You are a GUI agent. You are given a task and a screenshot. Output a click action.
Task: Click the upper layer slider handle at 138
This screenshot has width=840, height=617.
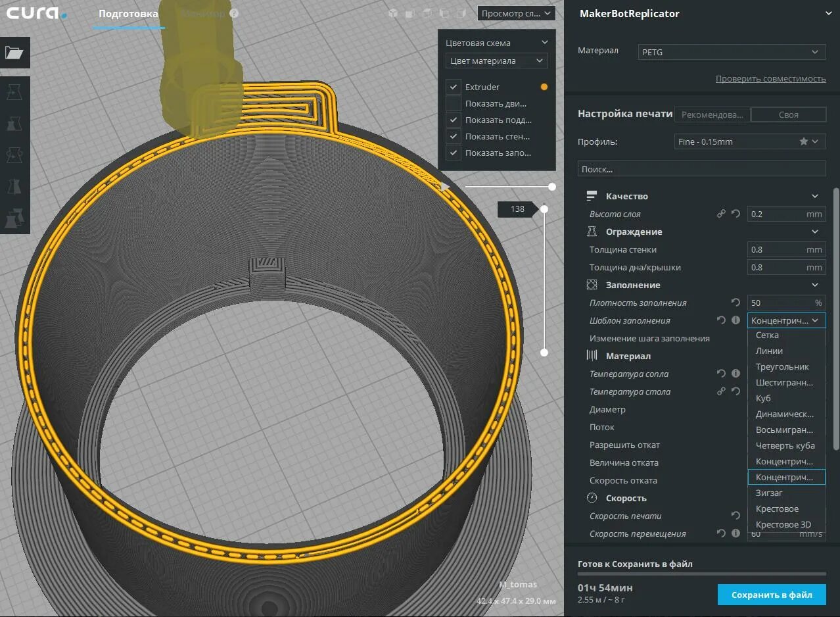coord(544,209)
